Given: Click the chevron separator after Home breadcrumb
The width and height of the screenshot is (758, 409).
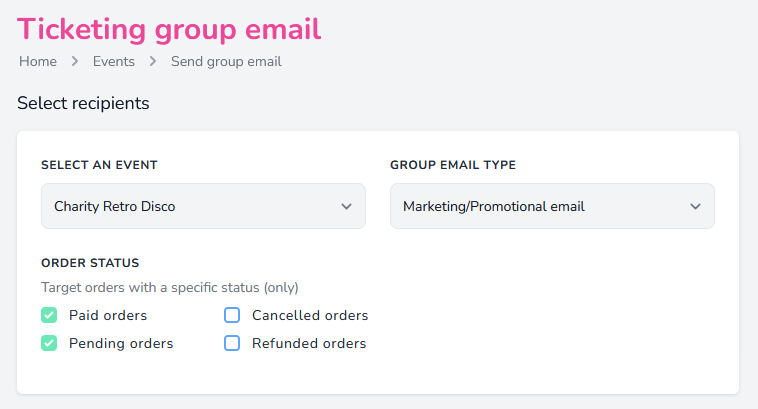Looking at the screenshot, I should [x=75, y=62].
